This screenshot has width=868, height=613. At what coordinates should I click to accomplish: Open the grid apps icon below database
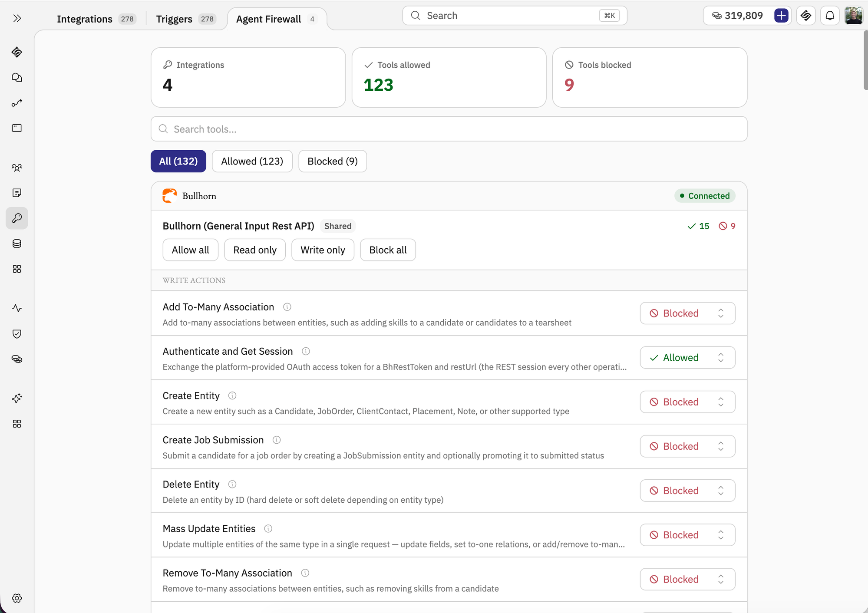click(x=17, y=269)
